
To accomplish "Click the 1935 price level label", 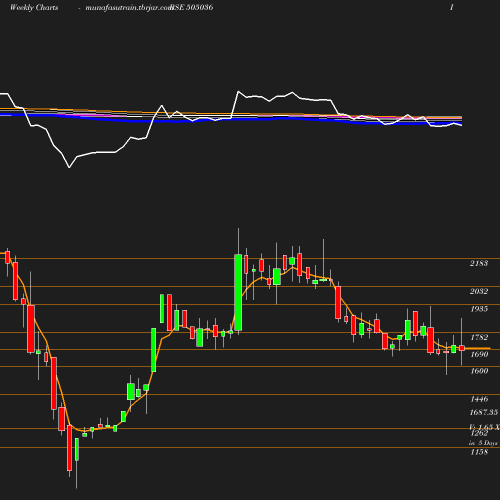I will 479,309.
